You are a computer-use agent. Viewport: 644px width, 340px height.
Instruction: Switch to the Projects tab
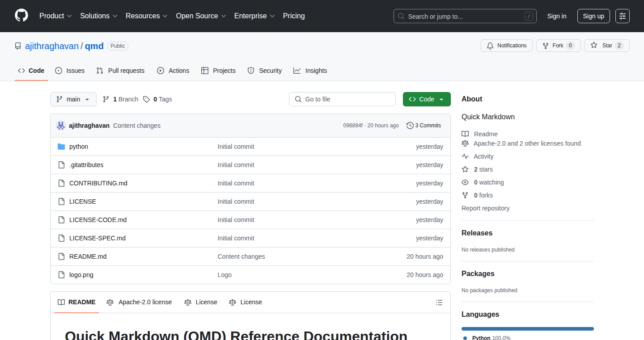pyautogui.click(x=218, y=71)
